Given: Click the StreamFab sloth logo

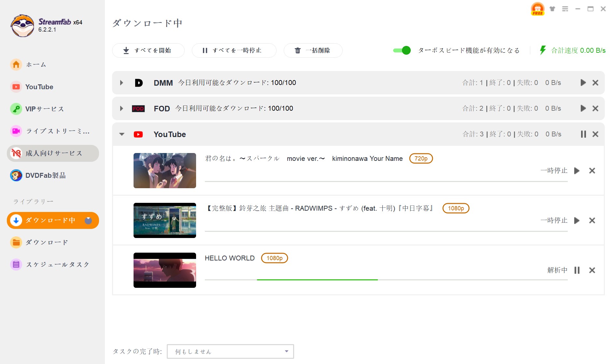Looking at the screenshot, I should coord(22,26).
